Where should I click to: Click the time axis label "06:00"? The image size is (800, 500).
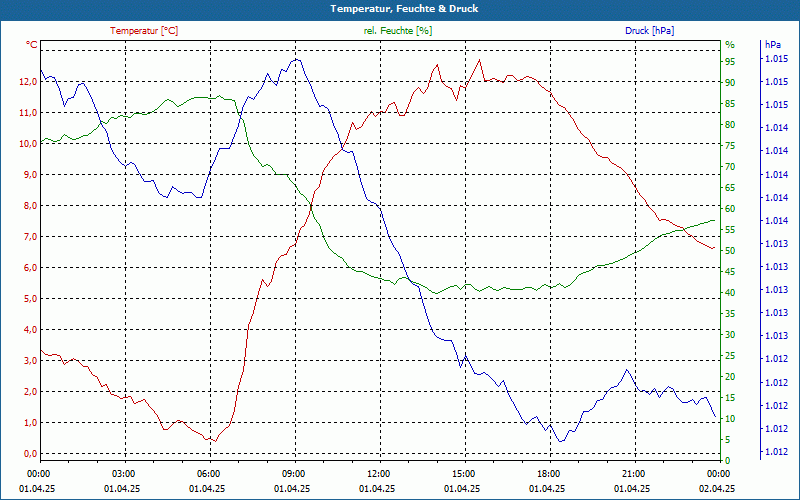click(x=208, y=473)
